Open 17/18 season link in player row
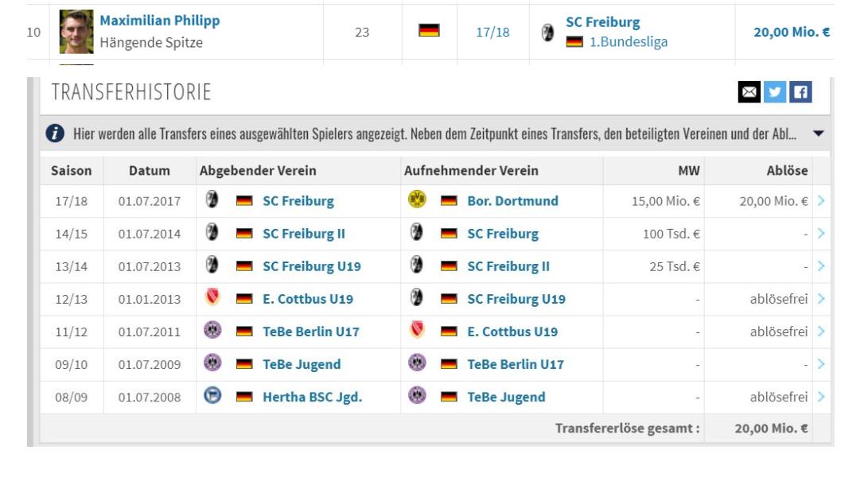Viewport: 868px width, 477px height. click(x=492, y=33)
